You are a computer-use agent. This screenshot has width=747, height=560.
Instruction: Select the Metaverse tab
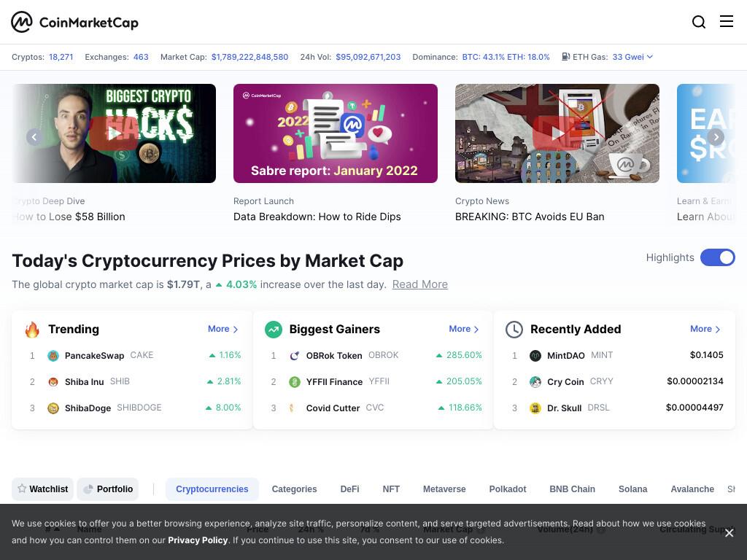coord(444,489)
